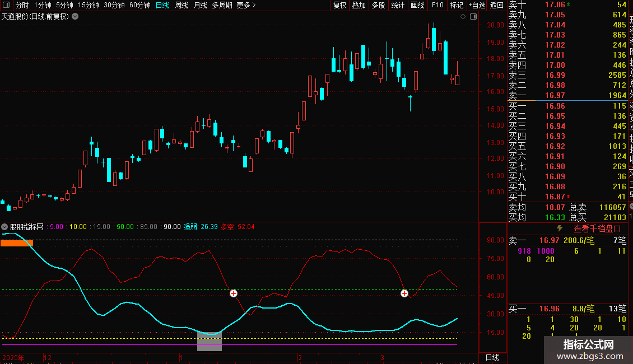Click the 画线 drawing tools button
The width and height of the screenshot is (633, 364).
417,5
